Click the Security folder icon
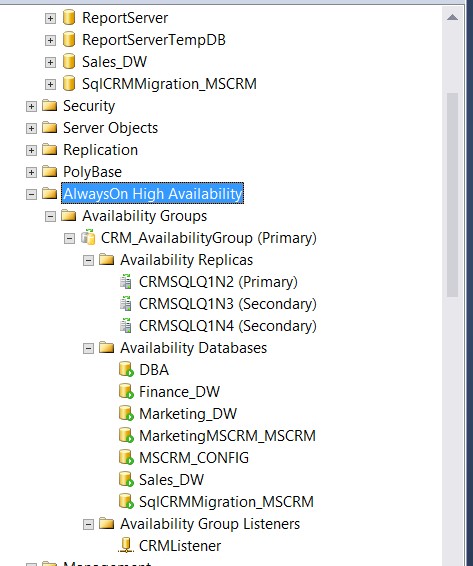The image size is (473, 566). [49, 105]
